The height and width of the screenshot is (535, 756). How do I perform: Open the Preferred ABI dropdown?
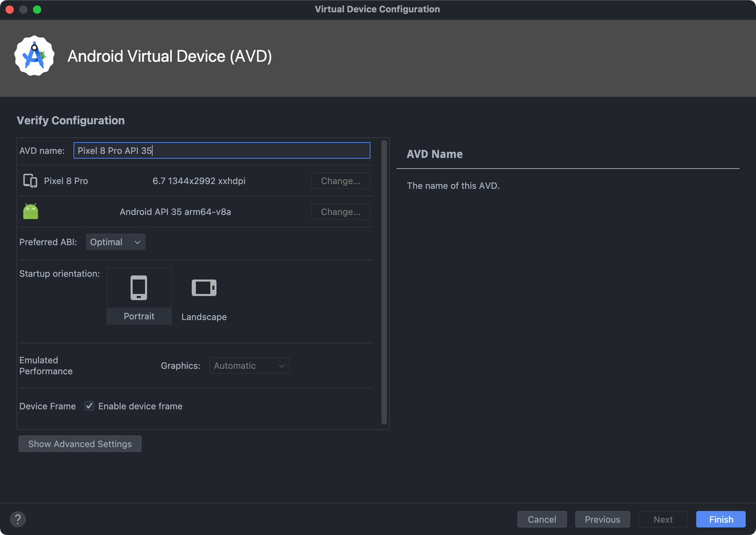pos(116,242)
